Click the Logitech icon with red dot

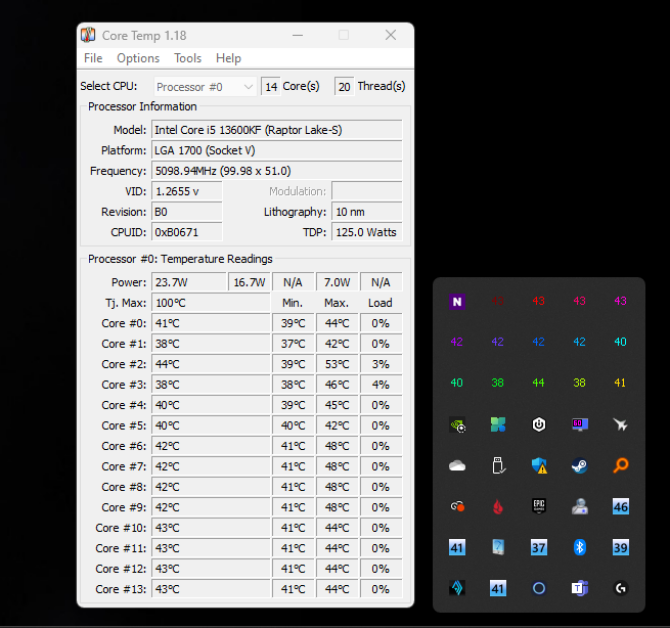tap(457, 506)
